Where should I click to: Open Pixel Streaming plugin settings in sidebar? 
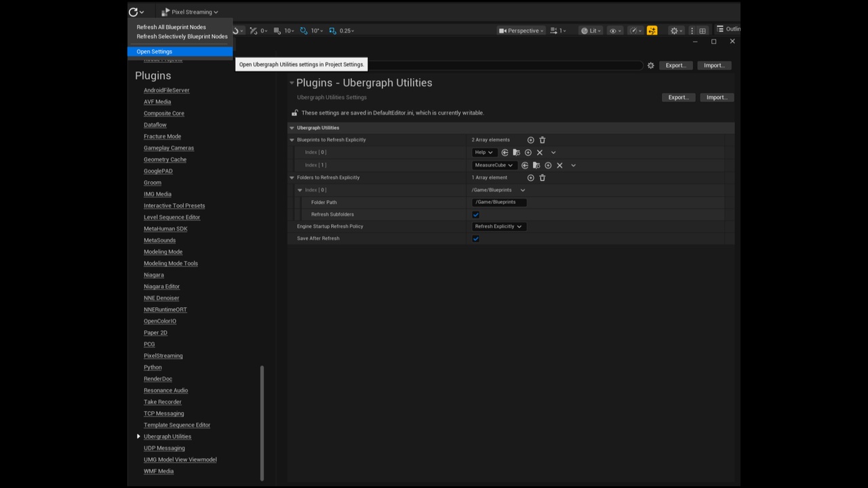pyautogui.click(x=163, y=356)
